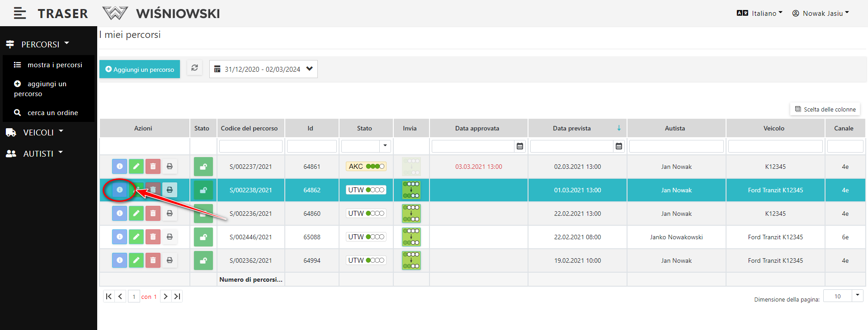This screenshot has width=868, height=330.
Task: Click the UTW status indicator for route S/002236/2021
Action: click(366, 214)
